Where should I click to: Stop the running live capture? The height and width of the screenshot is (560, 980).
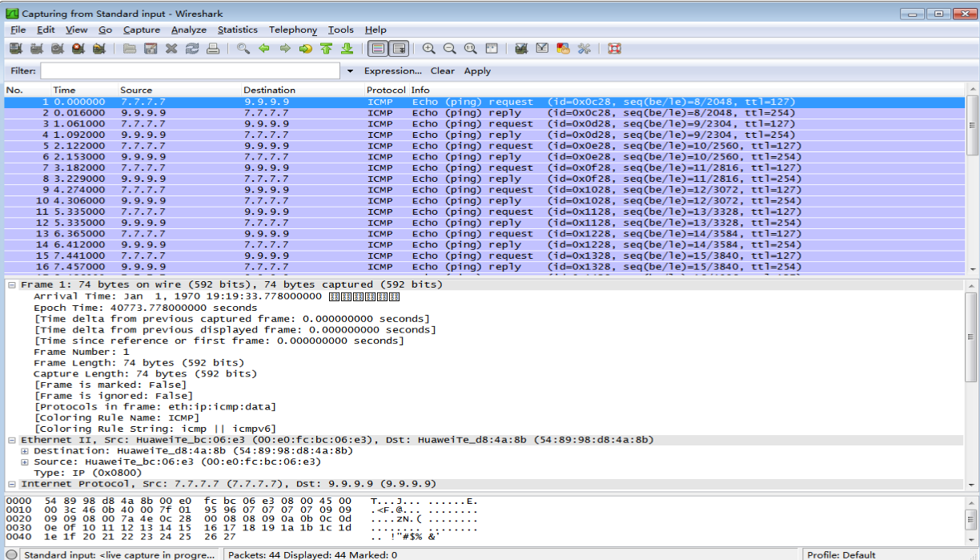[x=78, y=49]
